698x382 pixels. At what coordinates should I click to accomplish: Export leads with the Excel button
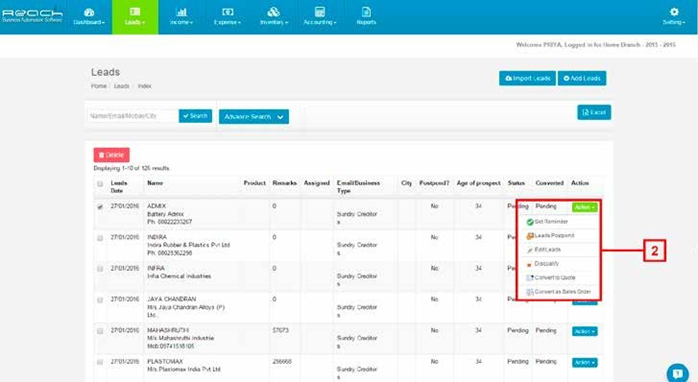594,112
